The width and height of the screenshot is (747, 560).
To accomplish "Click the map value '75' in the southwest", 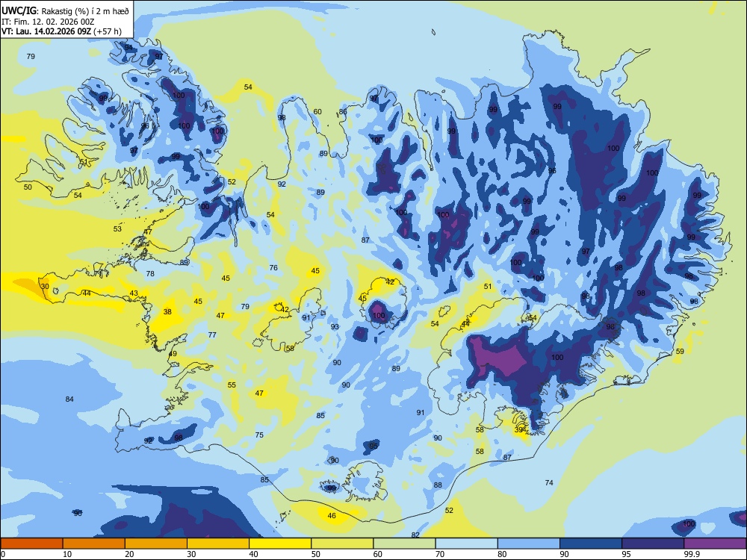I will [259, 435].
